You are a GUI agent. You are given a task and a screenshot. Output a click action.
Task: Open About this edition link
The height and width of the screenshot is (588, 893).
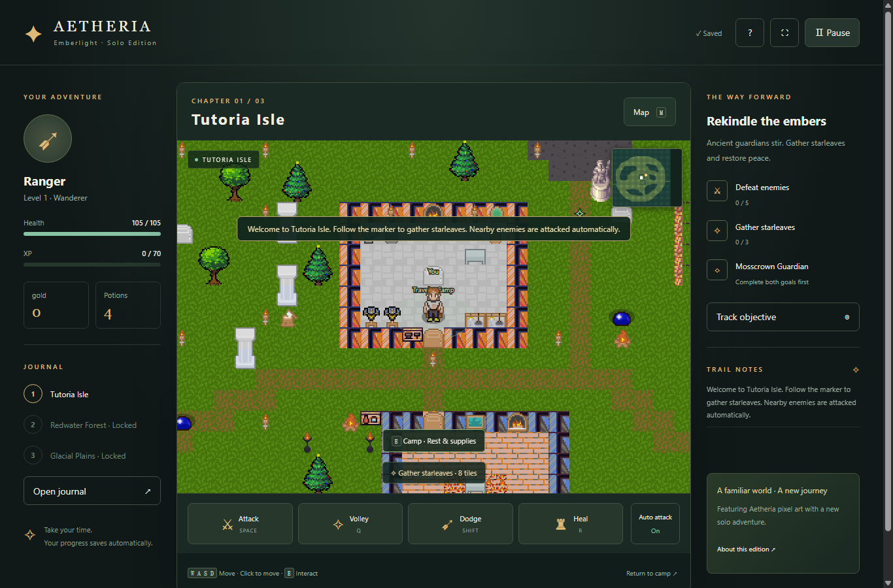(x=746, y=549)
